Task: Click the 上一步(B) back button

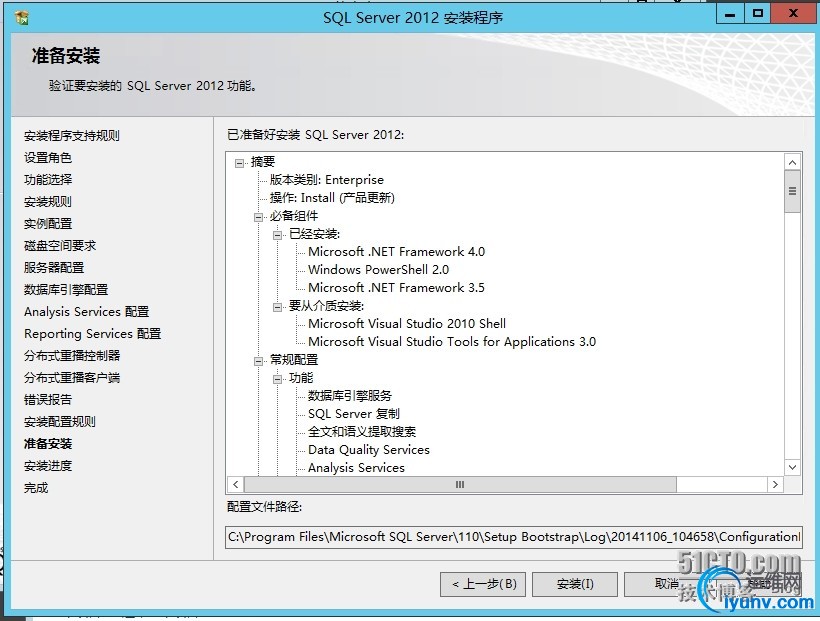Action: click(x=485, y=584)
